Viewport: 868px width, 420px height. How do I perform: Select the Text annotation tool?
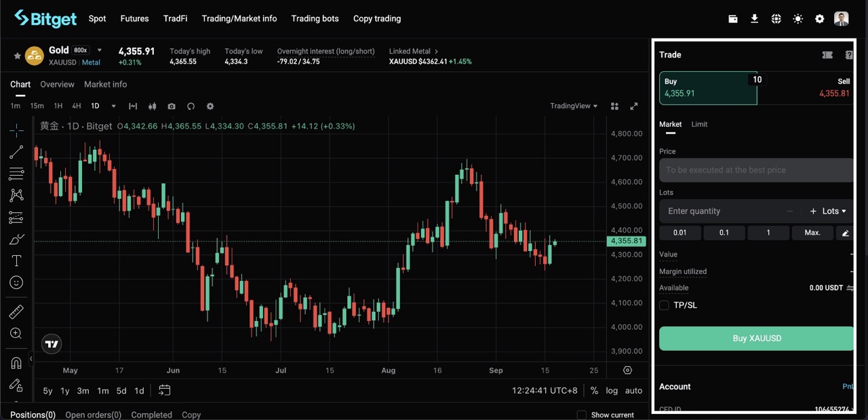point(16,261)
